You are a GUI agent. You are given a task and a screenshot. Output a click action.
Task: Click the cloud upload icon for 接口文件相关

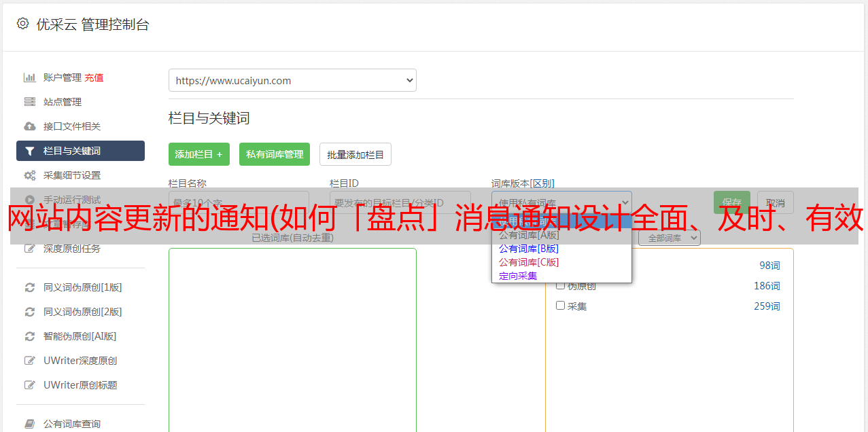click(x=29, y=126)
